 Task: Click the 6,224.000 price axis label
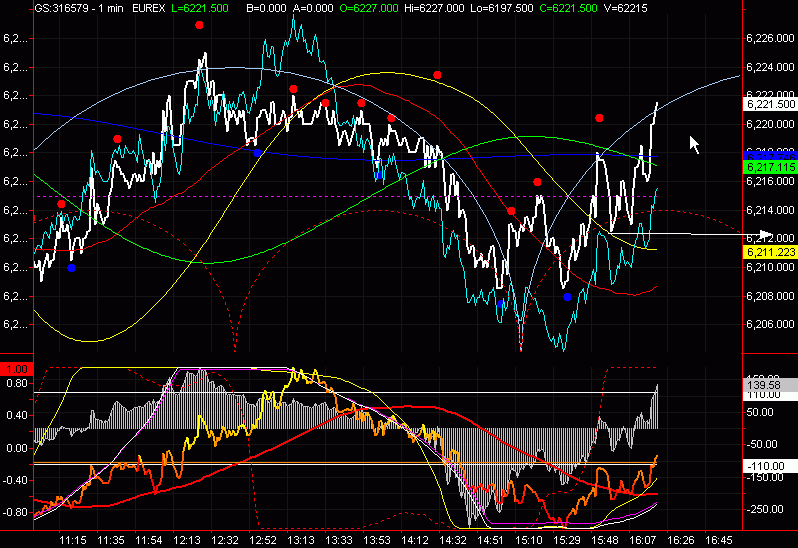click(770, 67)
